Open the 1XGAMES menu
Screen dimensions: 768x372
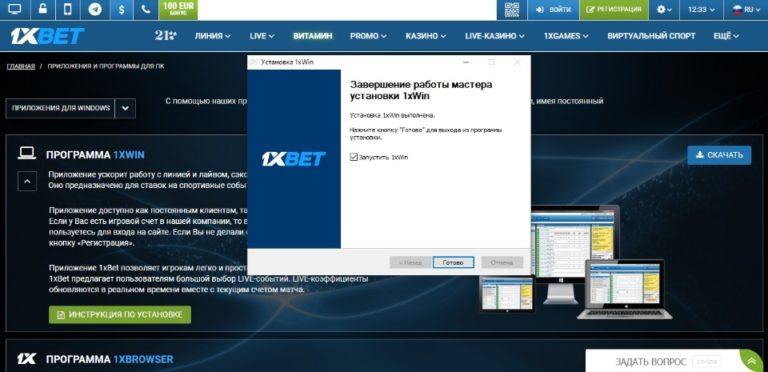pyautogui.click(x=566, y=36)
